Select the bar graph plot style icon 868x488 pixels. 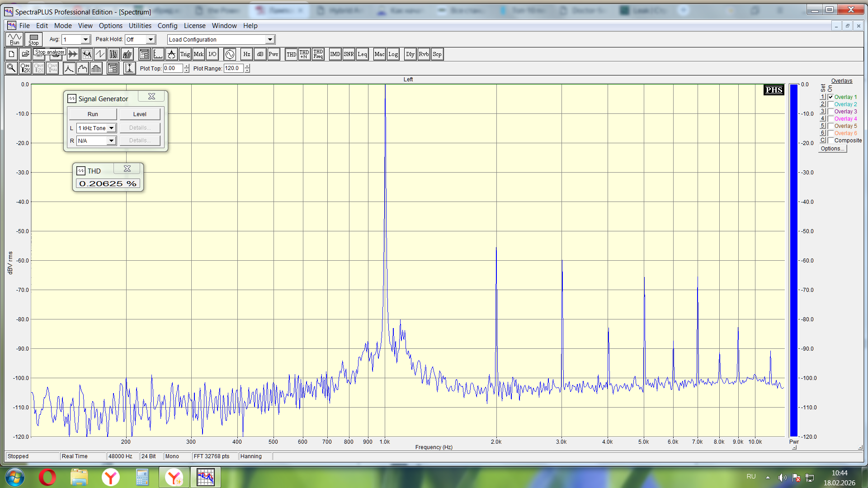coord(96,68)
